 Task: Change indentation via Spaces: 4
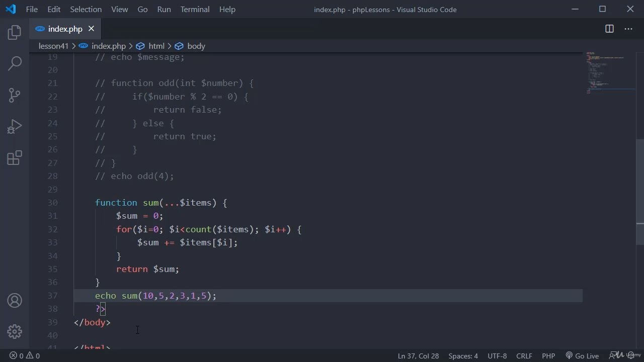click(463, 355)
